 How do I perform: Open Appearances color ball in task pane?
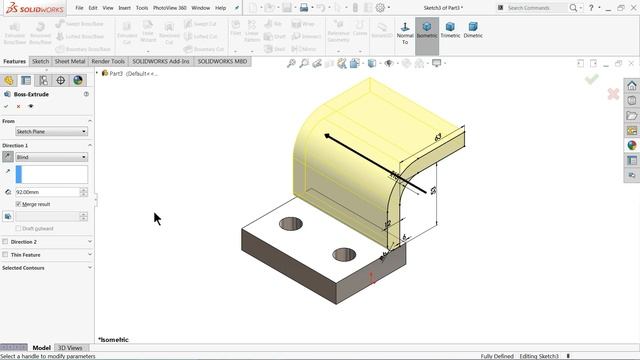click(x=632, y=145)
